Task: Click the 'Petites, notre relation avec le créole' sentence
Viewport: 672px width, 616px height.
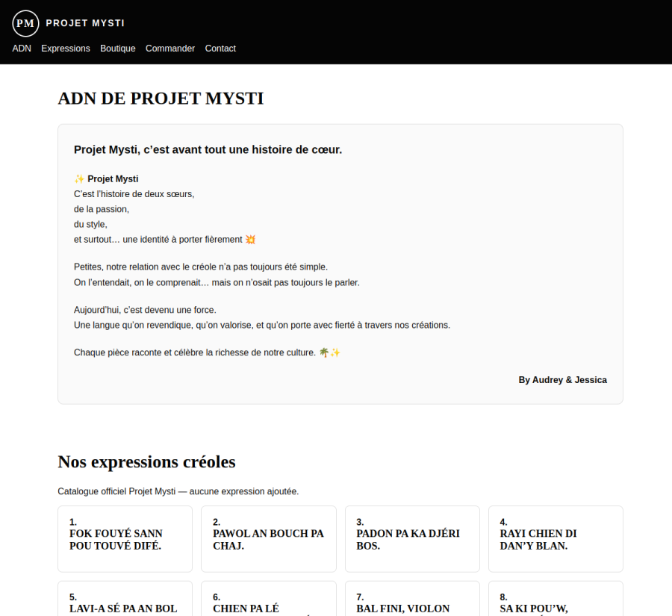Action: pyautogui.click(x=201, y=267)
